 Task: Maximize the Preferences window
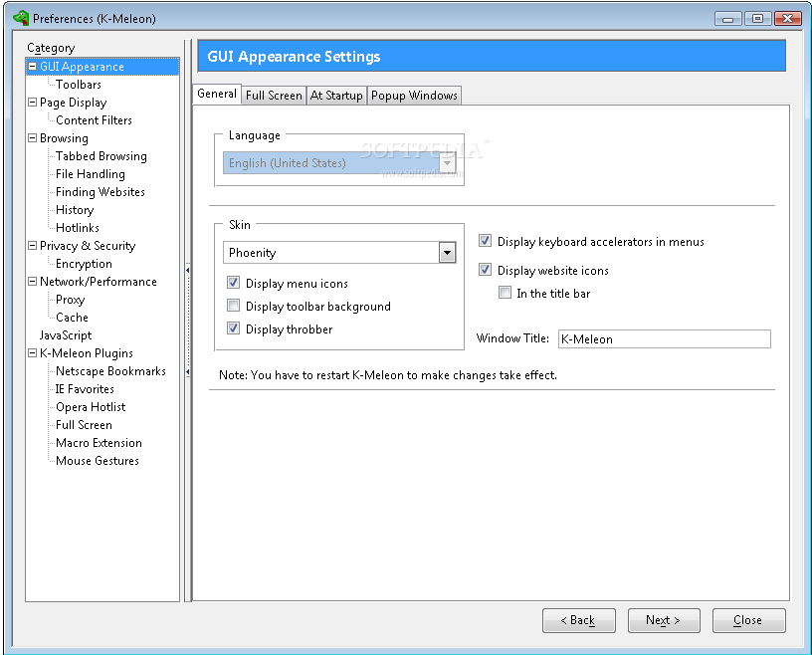(757, 19)
